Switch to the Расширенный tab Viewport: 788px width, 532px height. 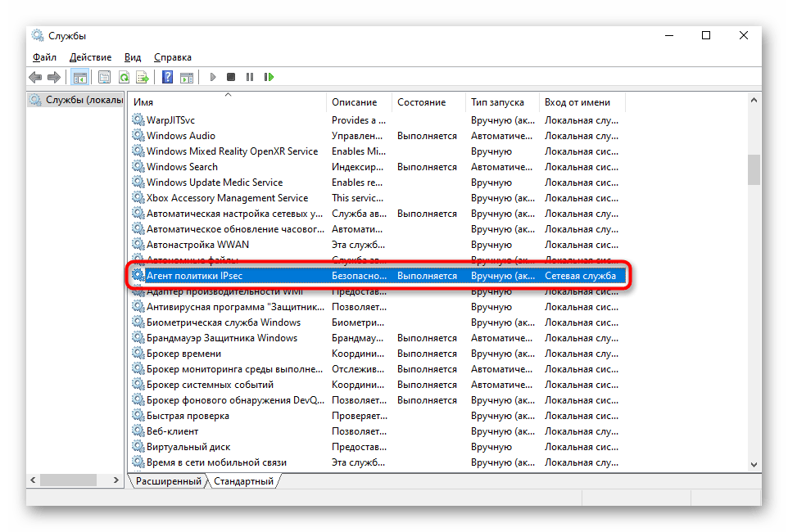coord(169,481)
